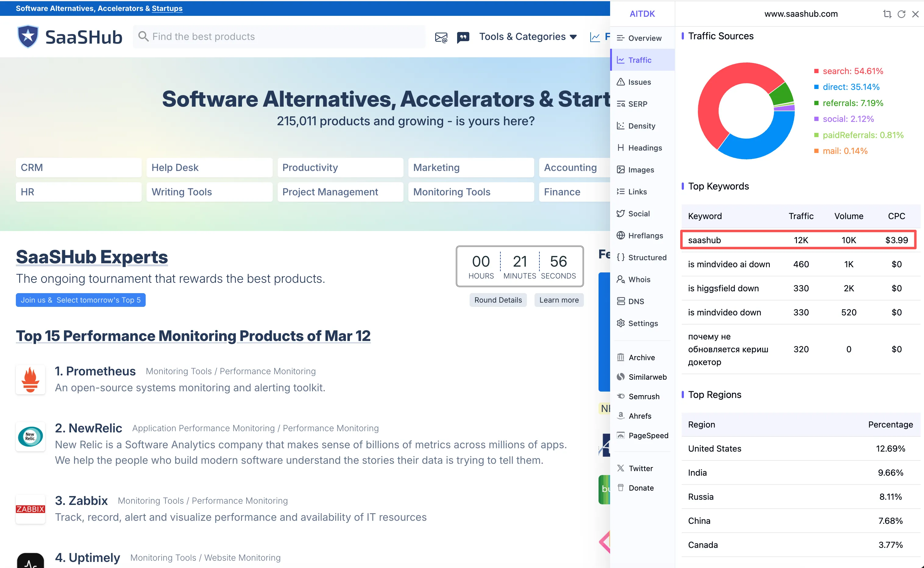Click the chat quote bubble icon
This screenshot has width=924, height=568.
[x=463, y=37]
